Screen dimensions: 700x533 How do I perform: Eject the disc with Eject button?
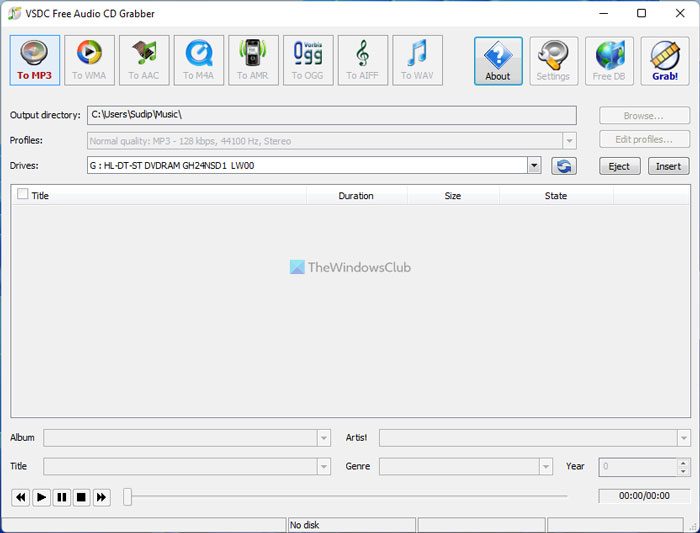pyautogui.click(x=620, y=166)
